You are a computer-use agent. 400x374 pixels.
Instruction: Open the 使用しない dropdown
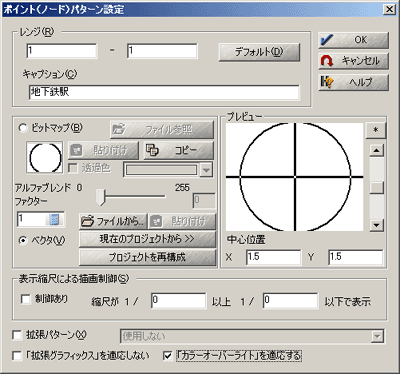tap(377, 336)
